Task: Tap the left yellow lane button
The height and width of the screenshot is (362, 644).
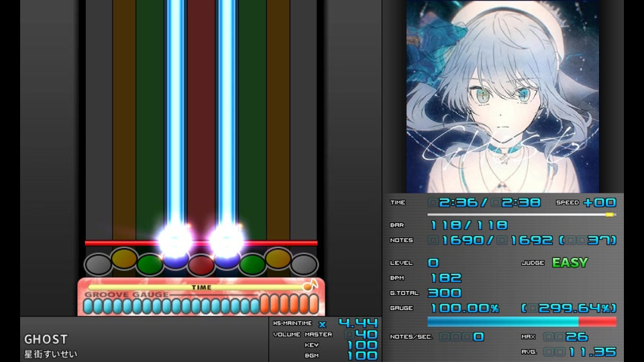Action: 124,258
